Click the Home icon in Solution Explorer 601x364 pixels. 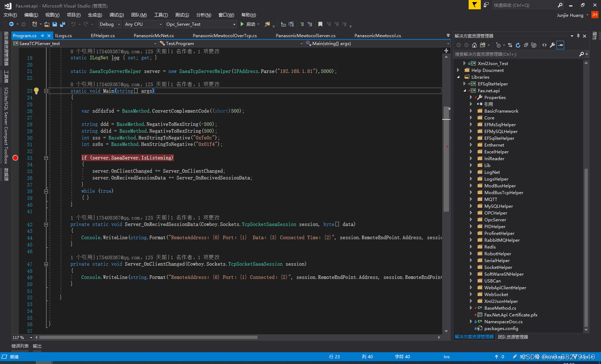[474, 45]
